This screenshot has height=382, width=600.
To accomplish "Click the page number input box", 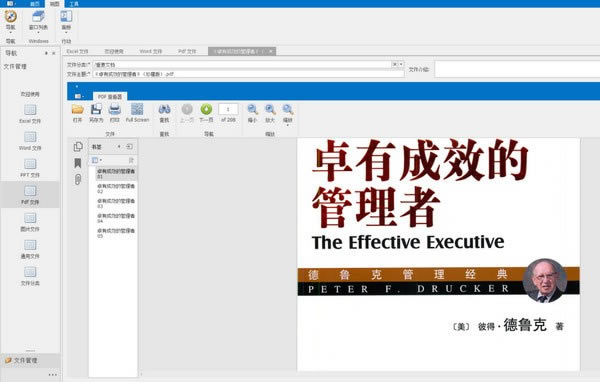I will 228,109.
